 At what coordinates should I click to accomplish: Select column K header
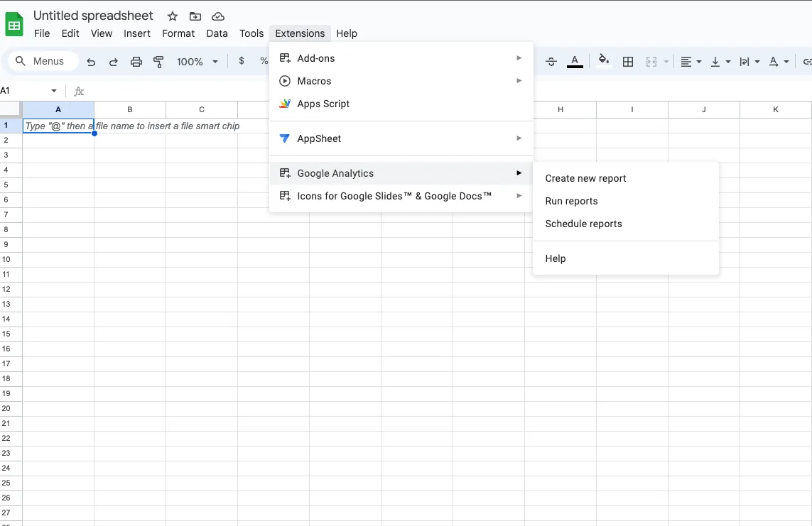tap(776, 109)
